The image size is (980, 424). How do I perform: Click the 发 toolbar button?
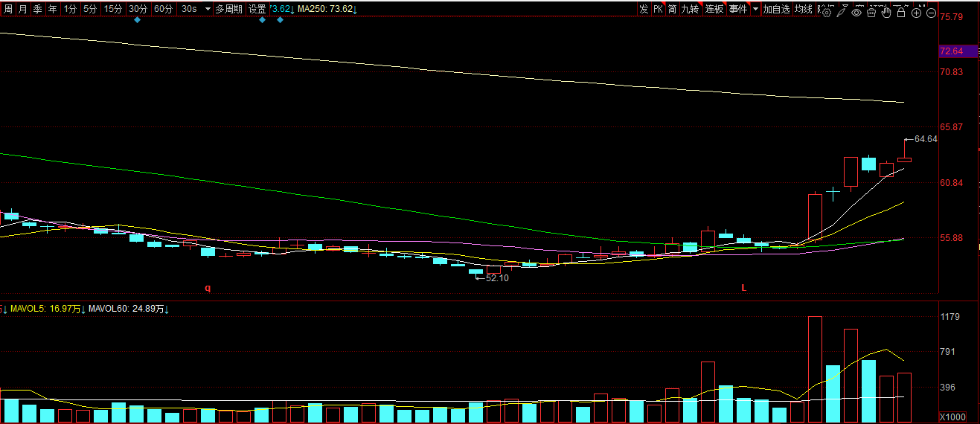point(644,9)
